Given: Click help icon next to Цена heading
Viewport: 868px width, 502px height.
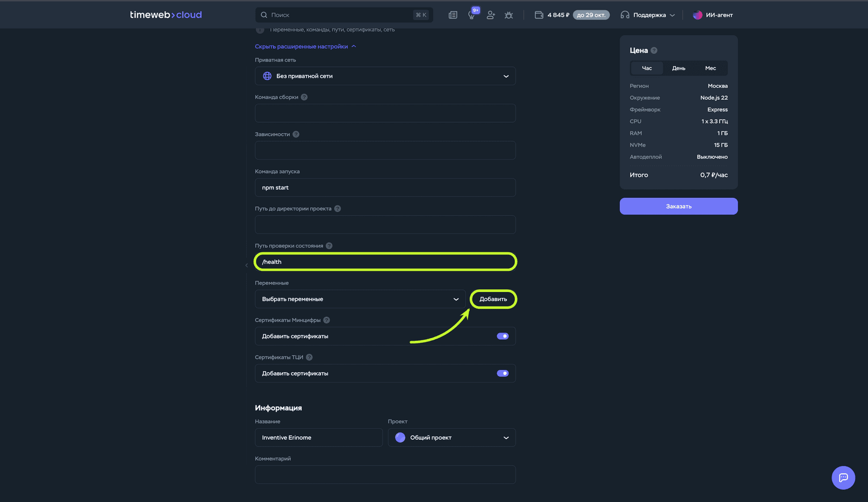Looking at the screenshot, I should [654, 50].
